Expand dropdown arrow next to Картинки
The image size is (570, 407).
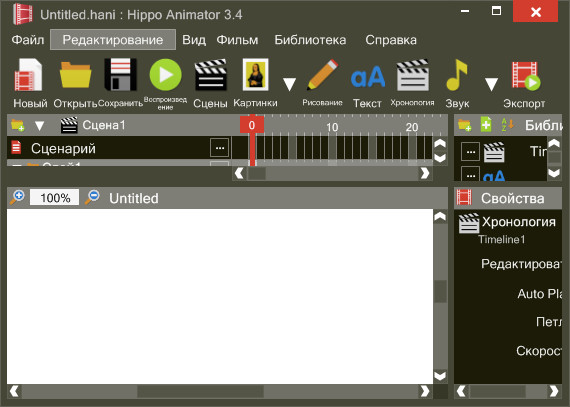tap(289, 84)
